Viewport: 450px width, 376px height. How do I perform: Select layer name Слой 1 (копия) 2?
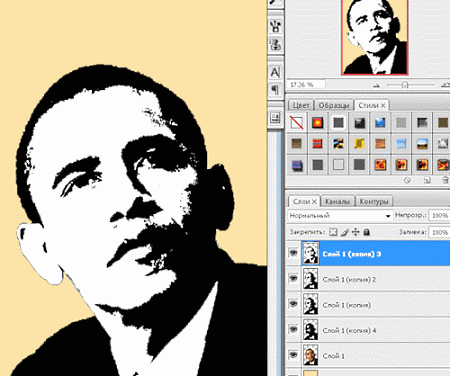coord(349,279)
